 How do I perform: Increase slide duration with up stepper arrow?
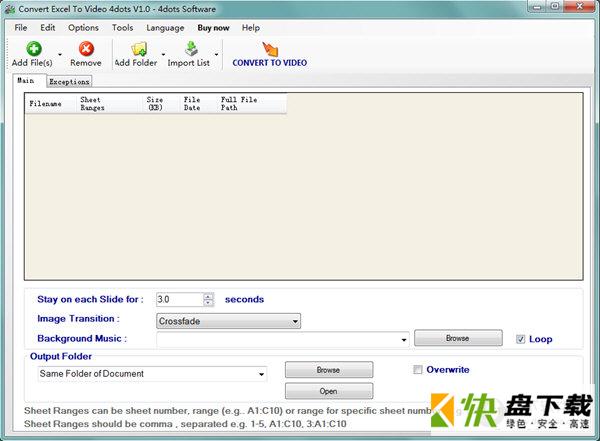point(208,296)
